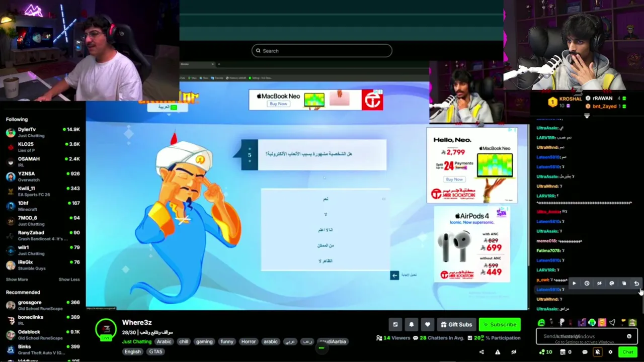Answer الظاهر لا in Akinator
The width and height of the screenshot is (644, 362).
(326, 261)
